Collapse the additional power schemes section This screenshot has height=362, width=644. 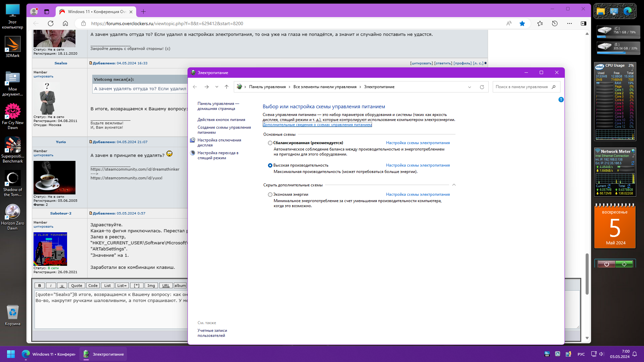454,185
